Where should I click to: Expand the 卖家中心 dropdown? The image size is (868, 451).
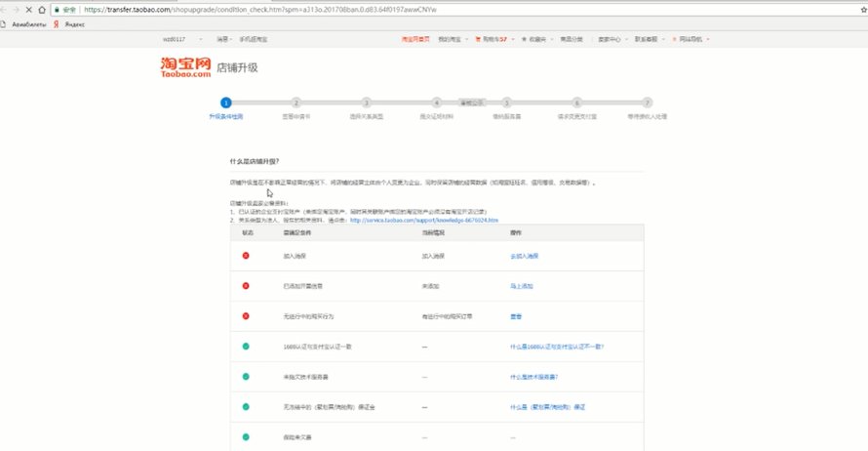point(612,39)
